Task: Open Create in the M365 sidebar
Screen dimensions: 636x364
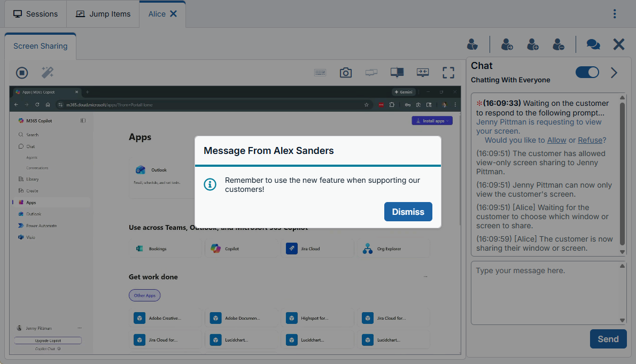Action: click(x=28, y=191)
